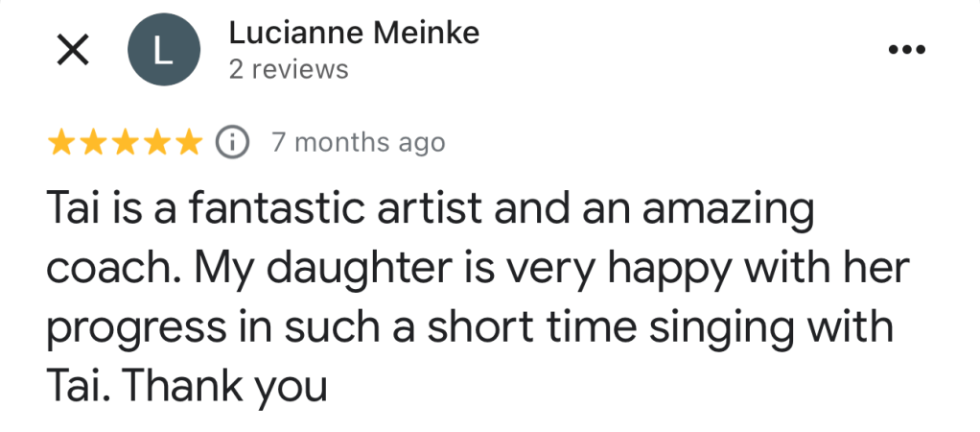Close the review with the X icon

point(74,51)
